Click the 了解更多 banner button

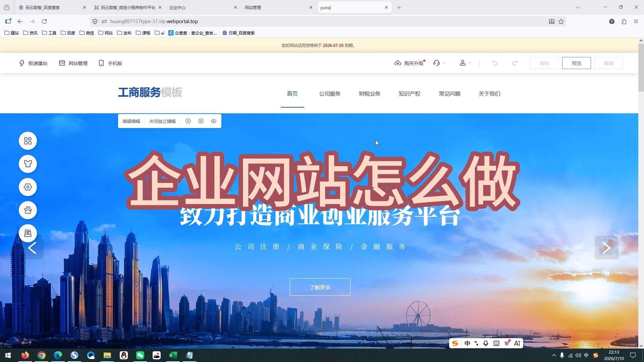pyautogui.click(x=320, y=287)
